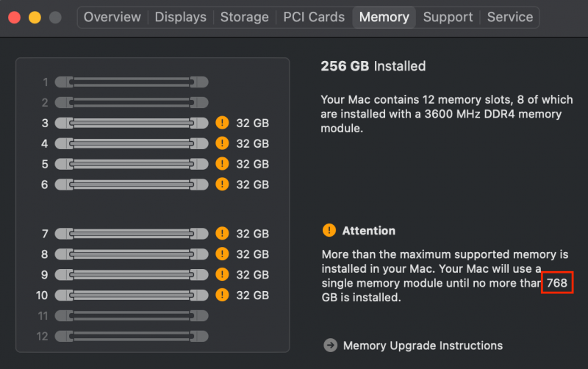The width and height of the screenshot is (588, 369).
Task: Open the Displays tab
Action: 180,17
